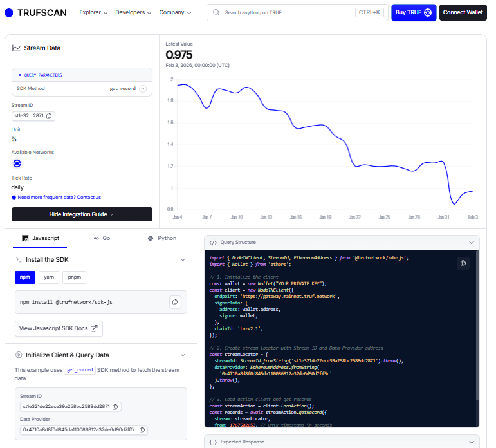
Task: Switch to the Python tab
Action: coord(162,238)
